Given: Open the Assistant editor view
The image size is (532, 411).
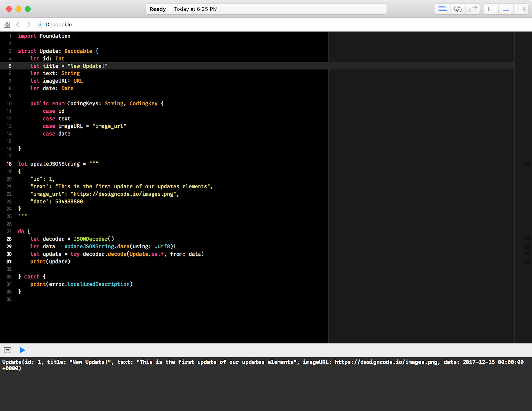Looking at the screenshot, I should 458,9.
